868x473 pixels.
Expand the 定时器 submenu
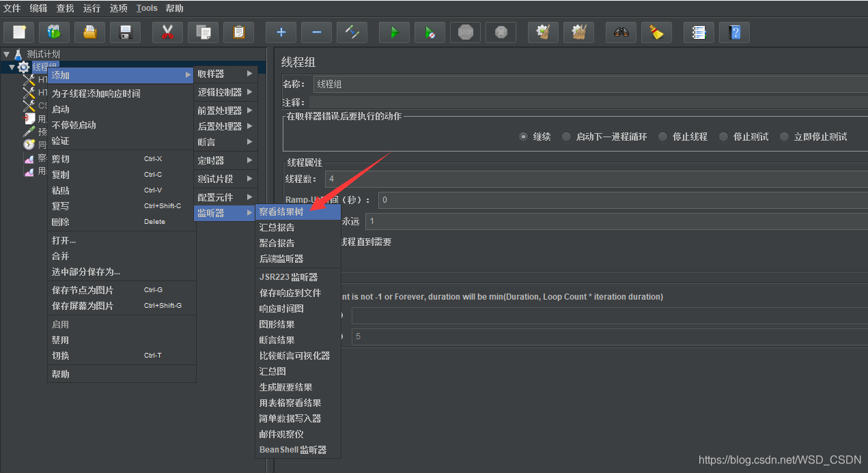click(225, 160)
